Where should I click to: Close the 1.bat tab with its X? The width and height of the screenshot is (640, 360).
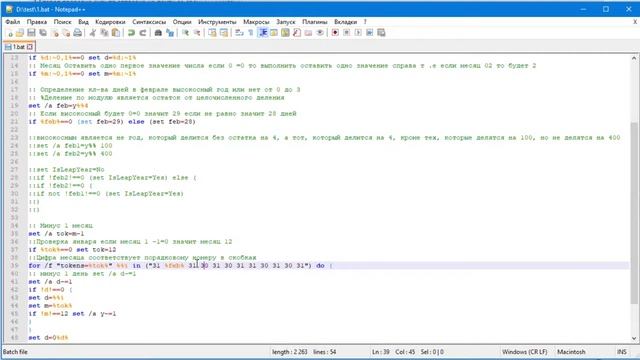pyautogui.click(x=30, y=47)
